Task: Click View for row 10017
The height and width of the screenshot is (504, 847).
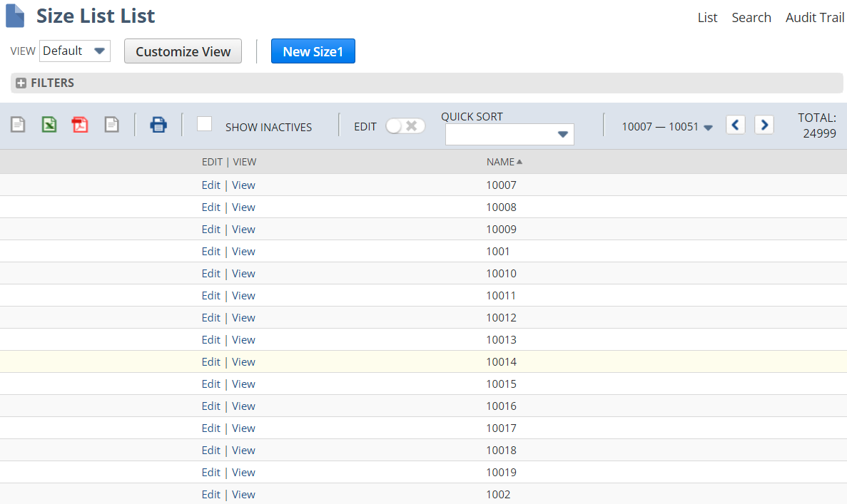Action: [243, 428]
